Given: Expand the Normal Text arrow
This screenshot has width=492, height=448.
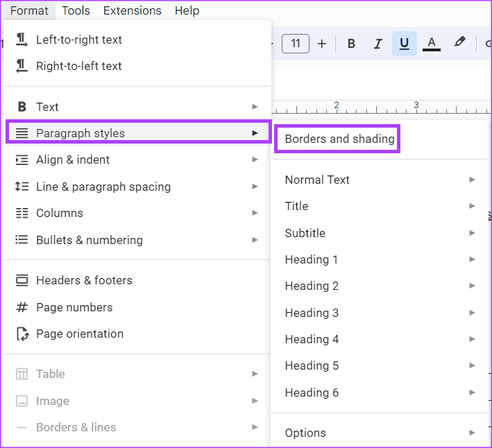Looking at the screenshot, I should pos(472,180).
